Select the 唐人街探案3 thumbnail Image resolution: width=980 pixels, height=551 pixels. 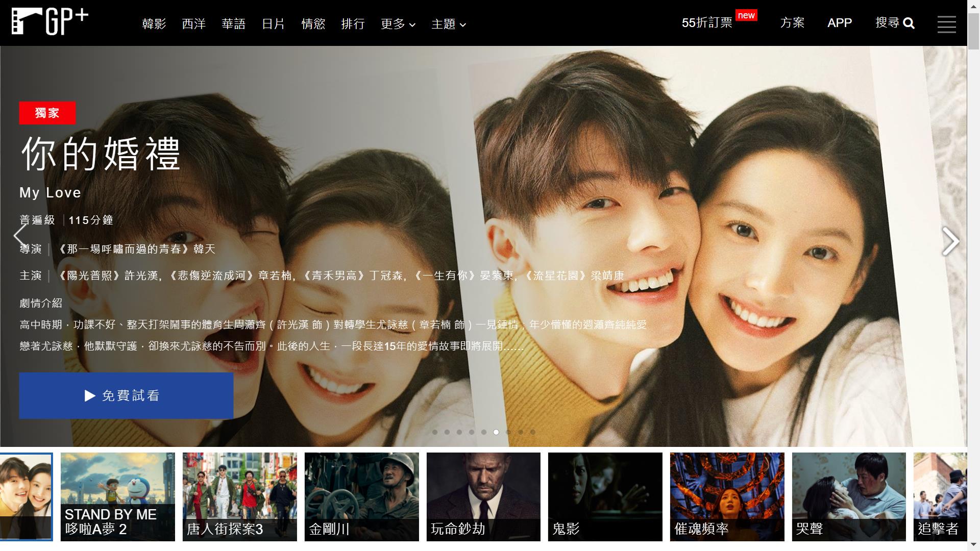(x=239, y=496)
